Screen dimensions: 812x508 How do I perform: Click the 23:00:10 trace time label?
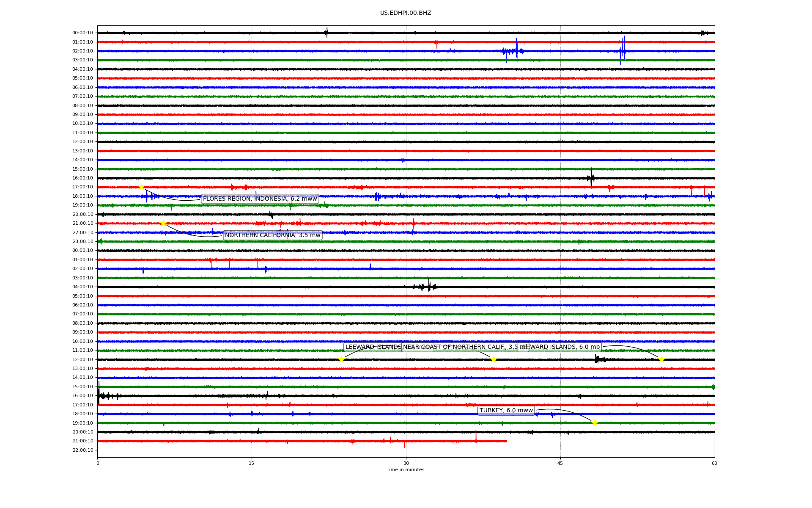pos(82,242)
